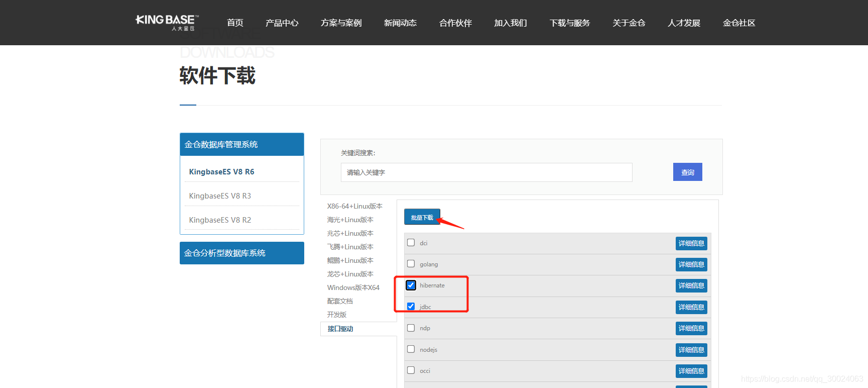
Task: Click the hibernate driver name text
Action: pyautogui.click(x=432, y=285)
